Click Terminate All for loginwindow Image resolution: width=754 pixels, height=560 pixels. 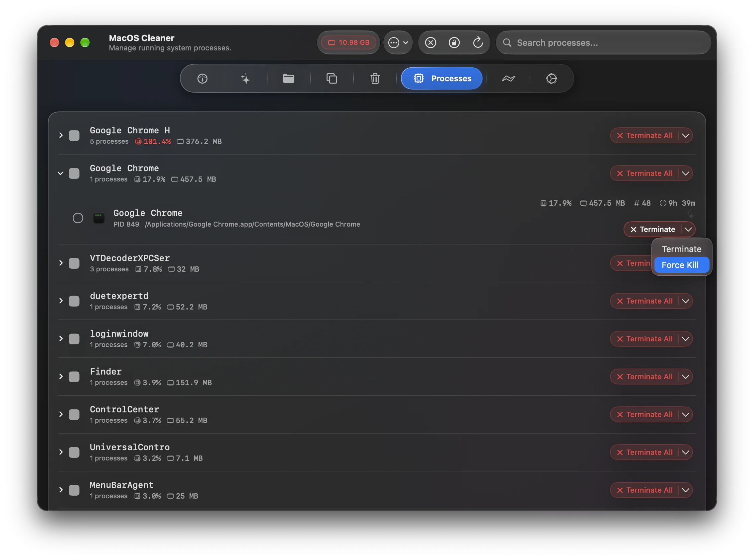tap(644, 339)
